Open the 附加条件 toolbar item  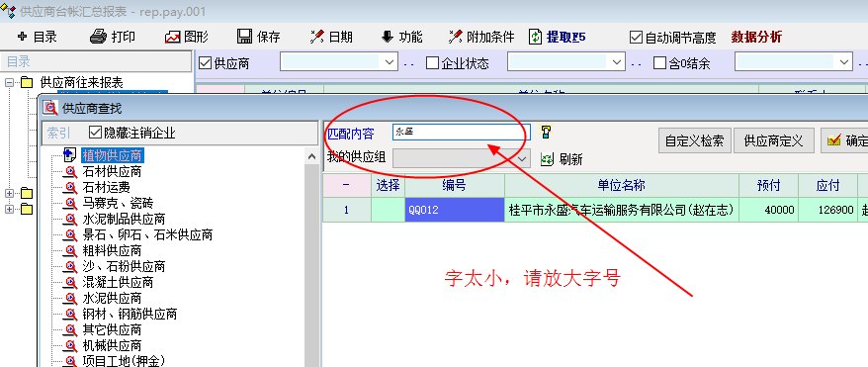[482, 37]
